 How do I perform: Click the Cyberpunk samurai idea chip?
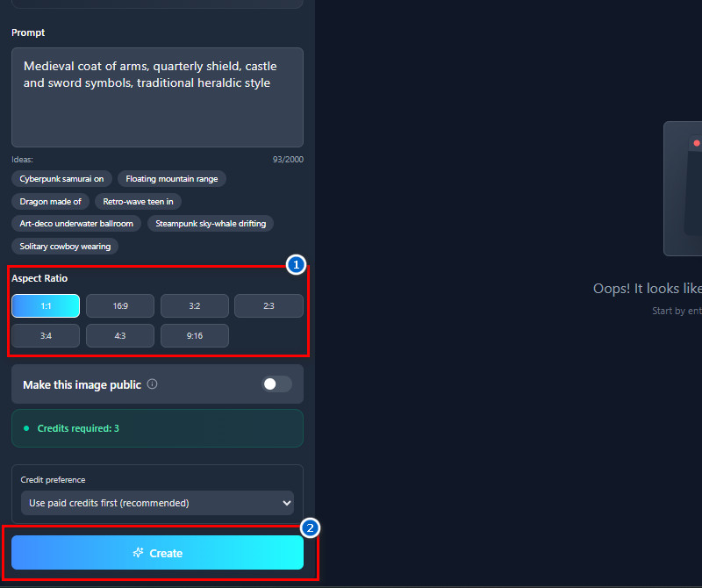61,178
